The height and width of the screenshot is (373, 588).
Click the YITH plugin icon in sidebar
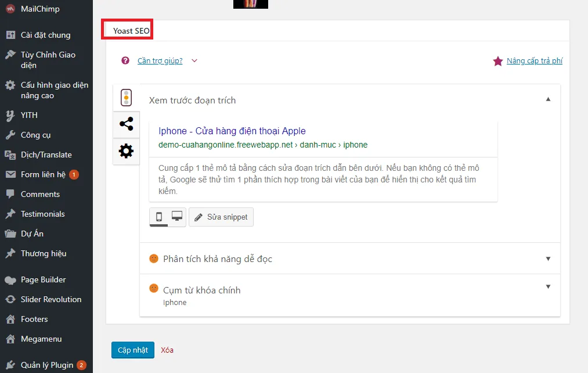click(10, 115)
